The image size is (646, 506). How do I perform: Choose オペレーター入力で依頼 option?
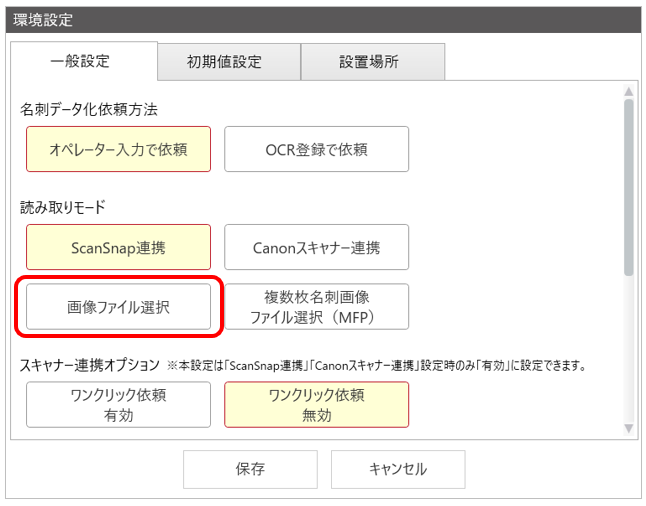click(118, 149)
